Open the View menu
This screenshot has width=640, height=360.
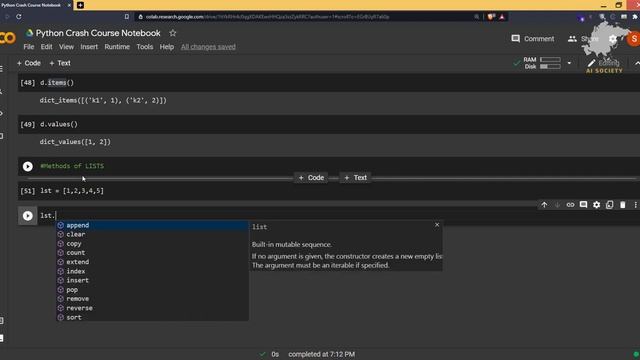[66, 47]
